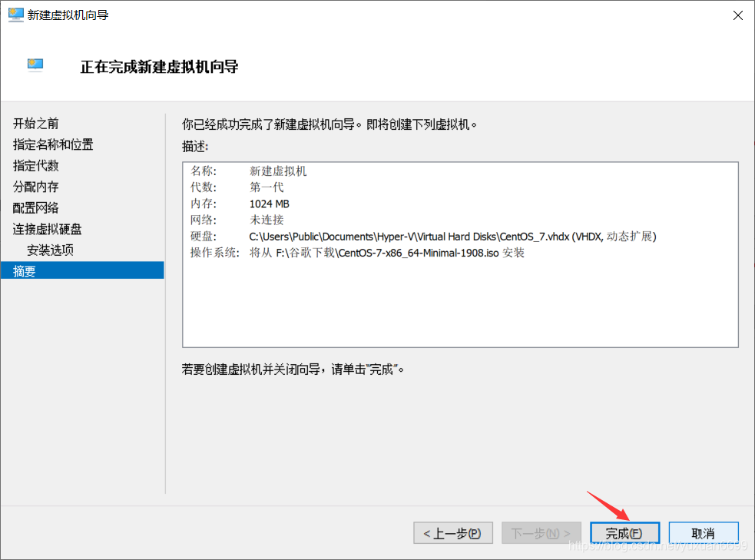This screenshot has height=560, width=755.
Task: Click the 名称: 新建虚拟机 row
Action: 248,171
